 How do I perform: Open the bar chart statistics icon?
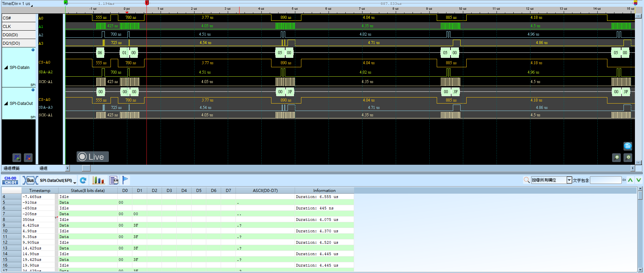[98, 181]
